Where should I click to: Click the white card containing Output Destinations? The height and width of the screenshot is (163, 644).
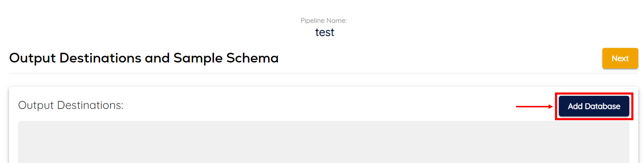323,125
